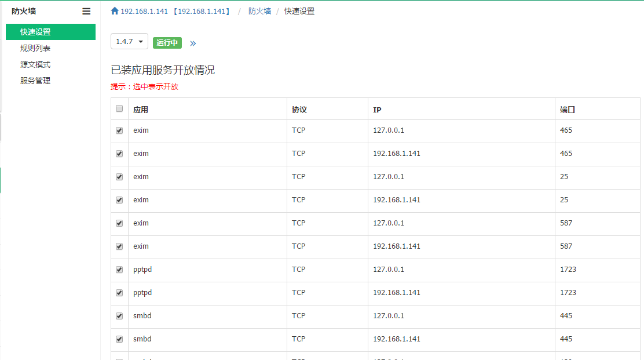This screenshot has width=644, height=360.
Task: Click the hamburger menu icon in sidebar
Action: (86, 11)
